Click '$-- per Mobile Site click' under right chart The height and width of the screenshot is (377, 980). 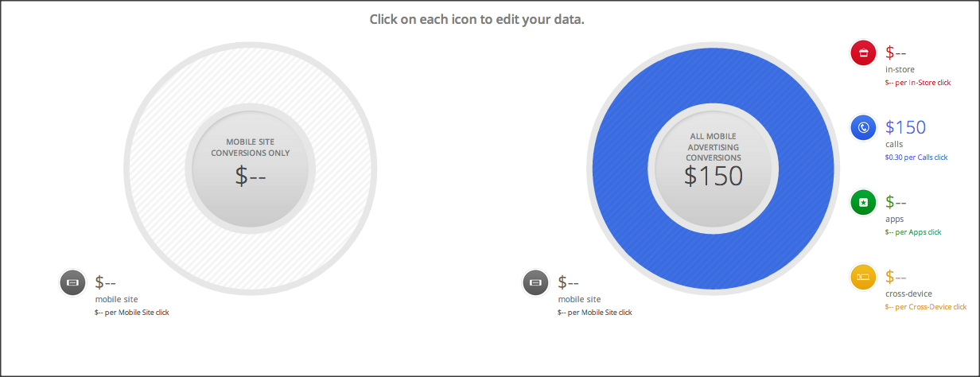click(x=595, y=313)
